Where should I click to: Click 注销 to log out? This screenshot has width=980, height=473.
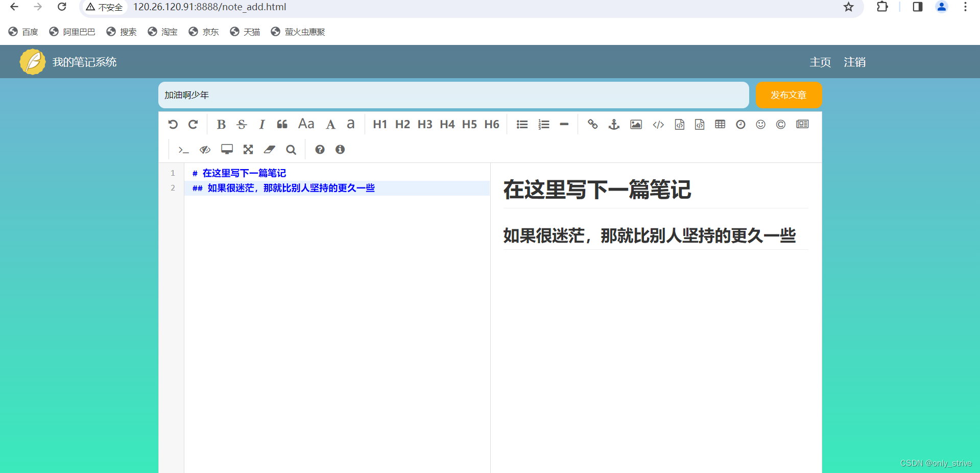(x=854, y=62)
